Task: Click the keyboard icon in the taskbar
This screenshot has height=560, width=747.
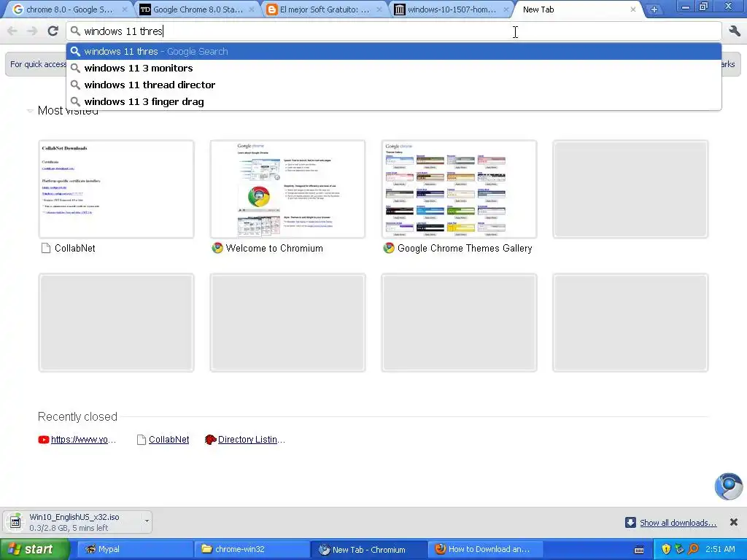Action: tap(639, 550)
